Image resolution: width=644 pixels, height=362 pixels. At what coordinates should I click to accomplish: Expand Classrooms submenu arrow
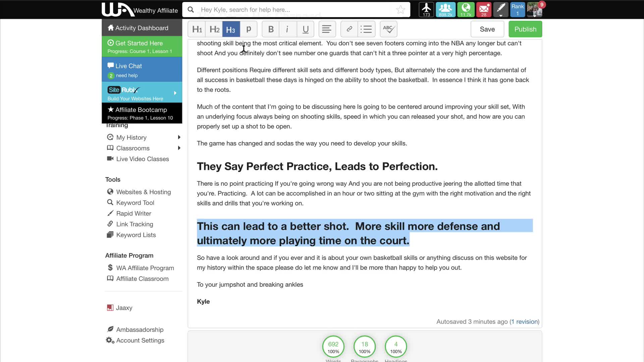179,148
